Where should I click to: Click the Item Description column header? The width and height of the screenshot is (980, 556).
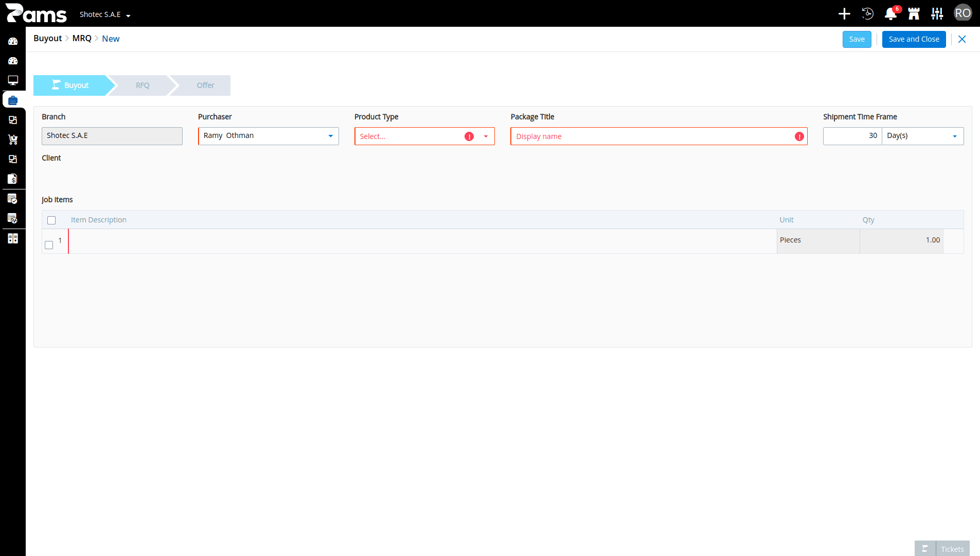[x=99, y=220]
